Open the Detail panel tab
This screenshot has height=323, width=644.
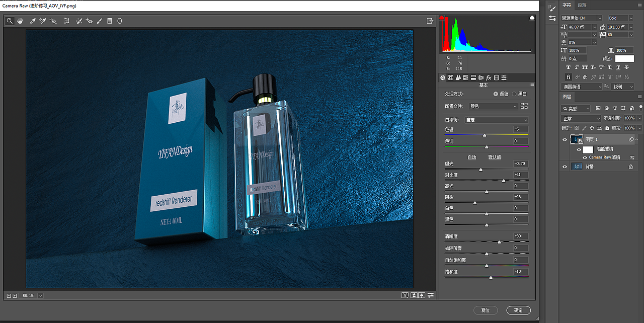click(x=458, y=77)
